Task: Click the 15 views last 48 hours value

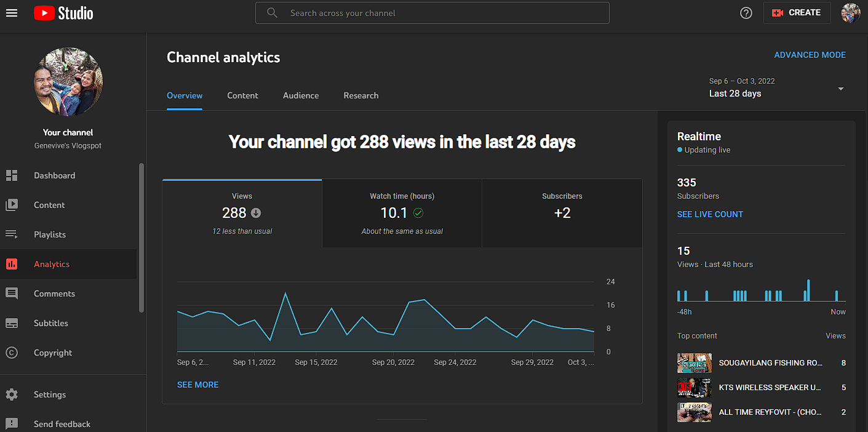Action: tap(683, 251)
